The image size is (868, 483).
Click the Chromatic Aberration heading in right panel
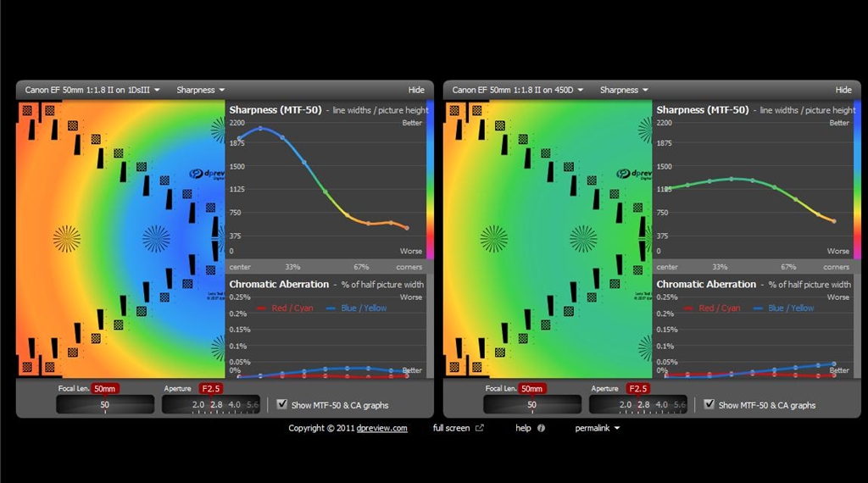tap(706, 285)
